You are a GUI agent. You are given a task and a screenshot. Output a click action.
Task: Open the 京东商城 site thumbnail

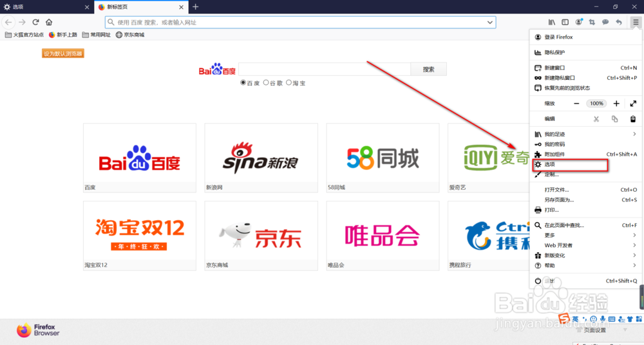[261, 236]
